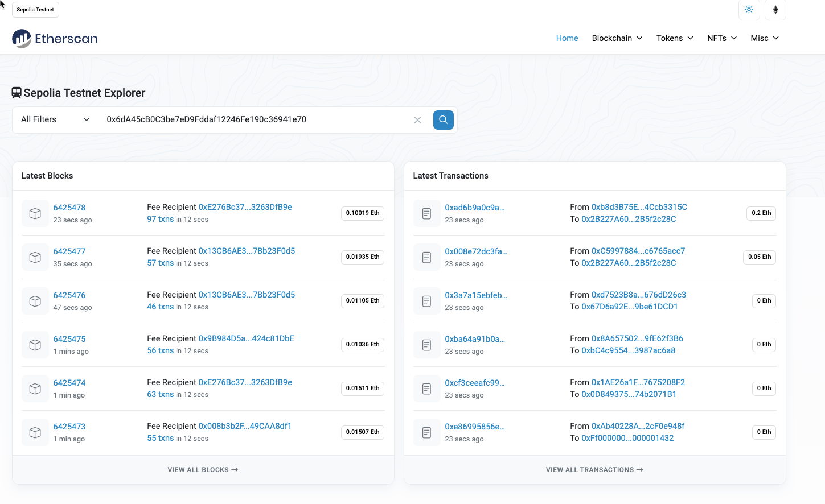Click View All Transactions
Viewport: 825px width, 504px height.
pyautogui.click(x=594, y=470)
